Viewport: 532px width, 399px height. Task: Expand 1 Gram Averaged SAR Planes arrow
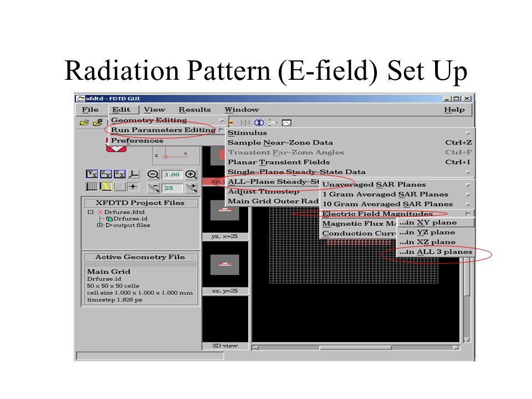click(468, 195)
